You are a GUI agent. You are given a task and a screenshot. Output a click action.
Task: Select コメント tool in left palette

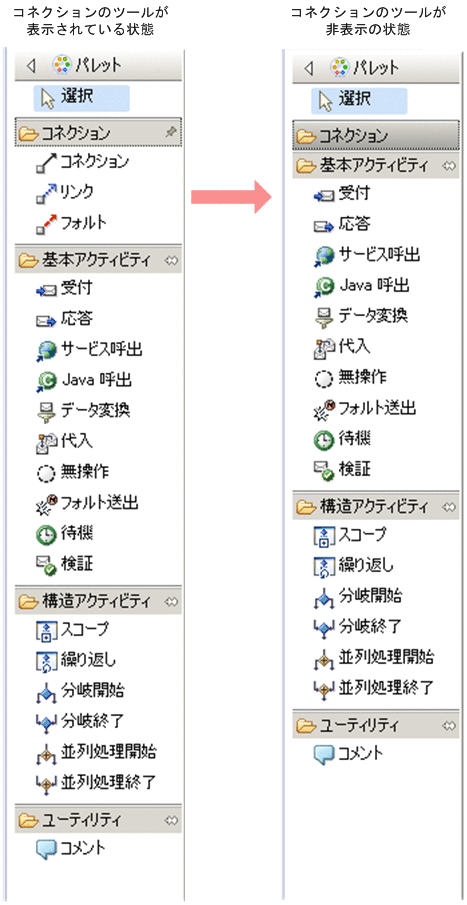[70, 848]
